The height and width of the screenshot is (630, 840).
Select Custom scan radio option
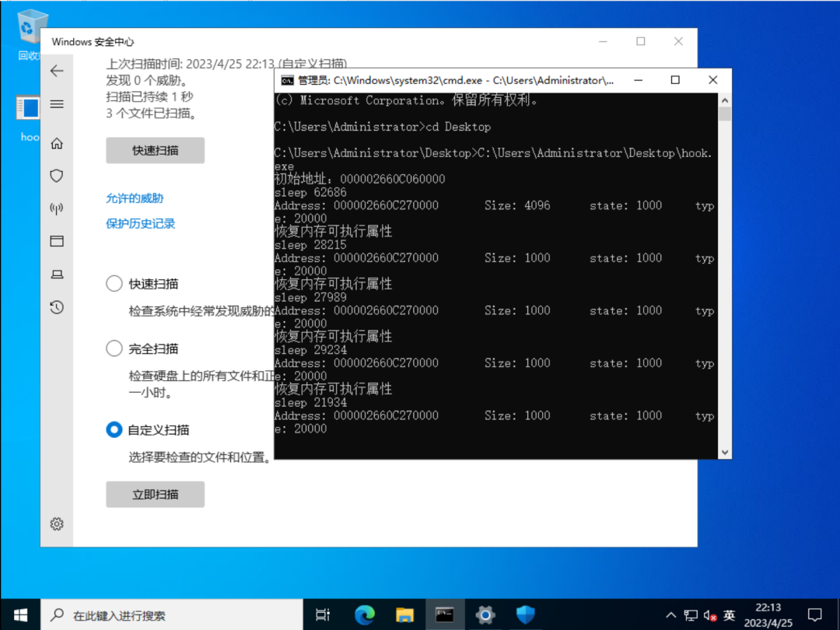pyautogui.click(x=114, y=429)
